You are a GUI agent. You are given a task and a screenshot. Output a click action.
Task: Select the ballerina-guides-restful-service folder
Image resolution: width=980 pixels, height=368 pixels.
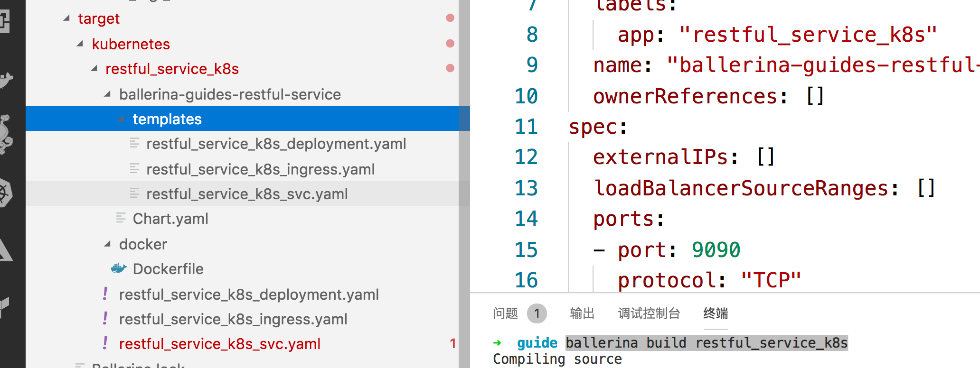(230, 94)
